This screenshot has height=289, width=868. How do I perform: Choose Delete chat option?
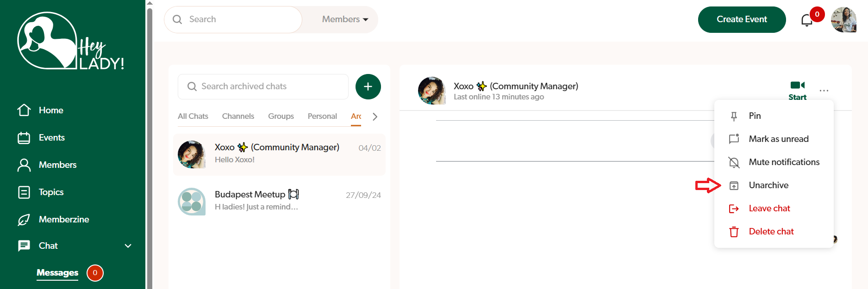click(x=771, y=232)
